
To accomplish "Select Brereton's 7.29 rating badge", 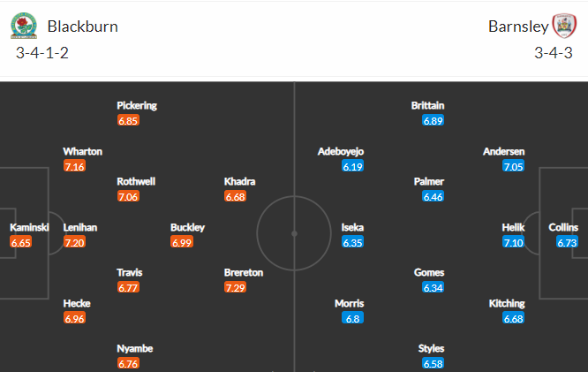I will [x=235, y=287].
